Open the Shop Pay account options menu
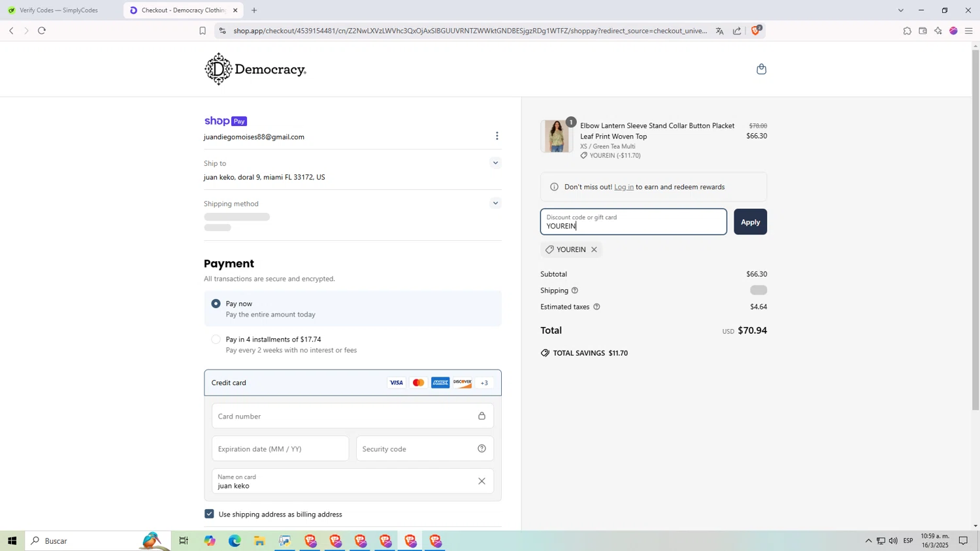Viewport: 980px width, 551px height. coord(497,136)
